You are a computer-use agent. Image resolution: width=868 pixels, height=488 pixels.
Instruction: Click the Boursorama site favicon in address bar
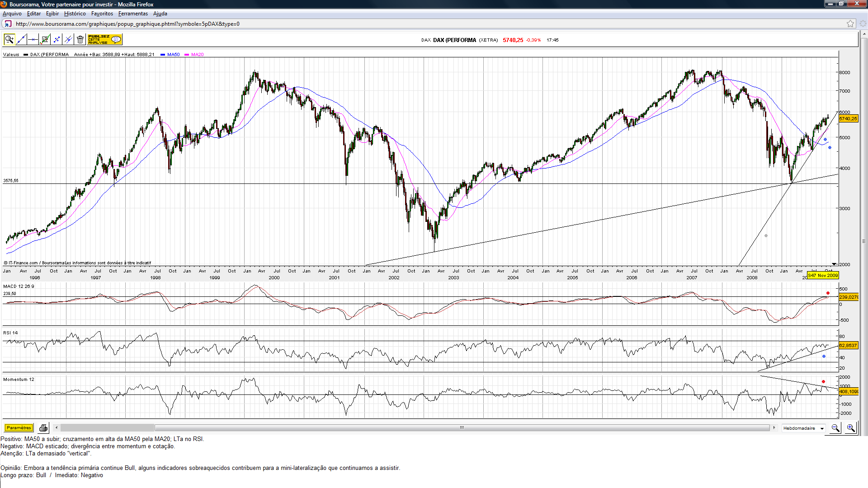click(x=8, y=24)
